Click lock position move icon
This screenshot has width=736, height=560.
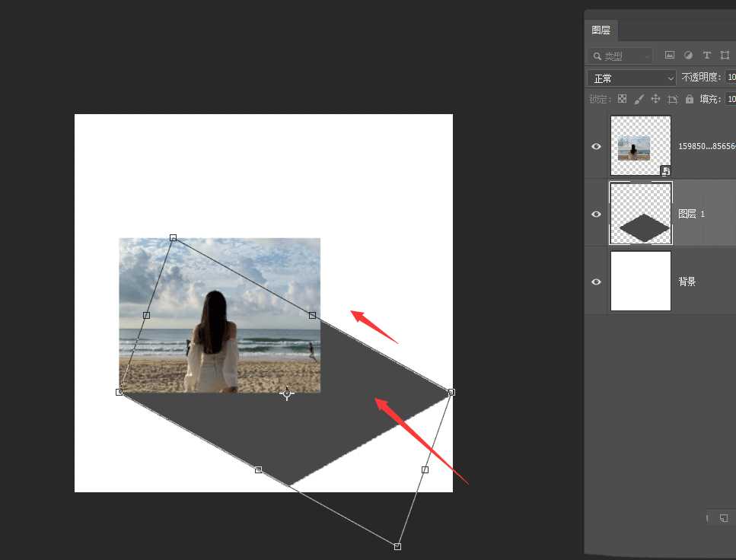[x=655, y=99]
